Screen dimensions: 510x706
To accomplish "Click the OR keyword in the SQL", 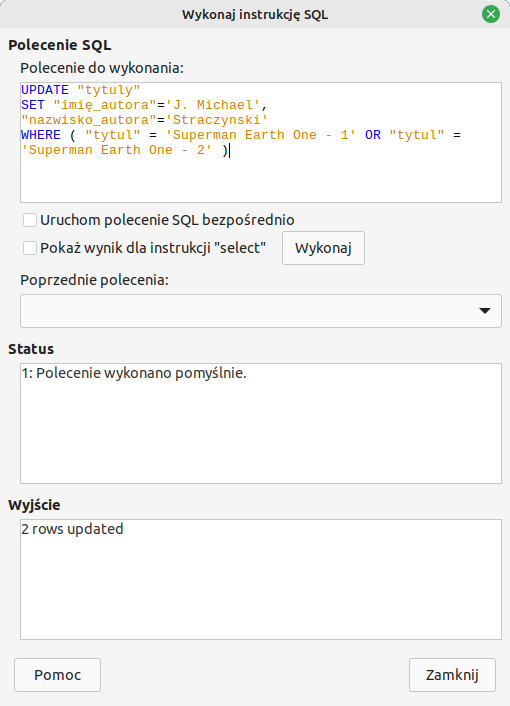I will (x=373, y=135).
